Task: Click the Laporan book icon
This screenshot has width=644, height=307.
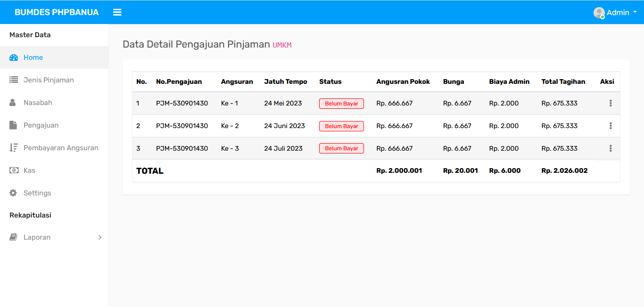Action: pyautogui.click(x=13, y=237)
